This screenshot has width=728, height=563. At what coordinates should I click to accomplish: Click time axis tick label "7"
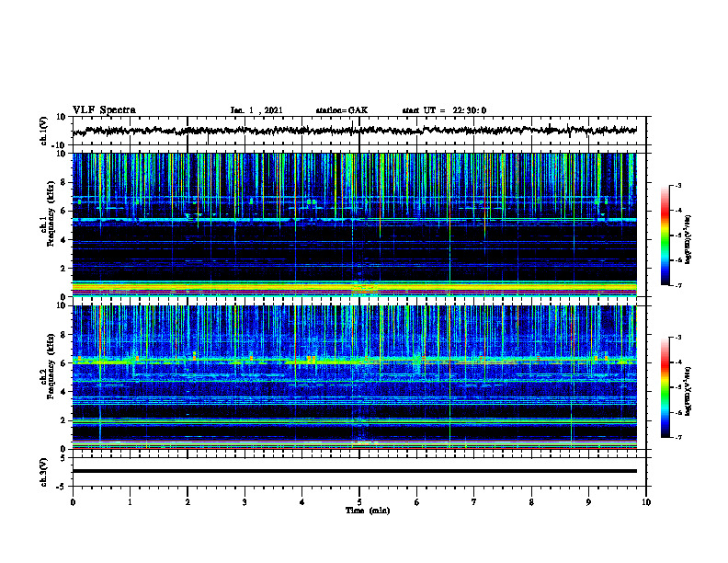click(x=474, y=502)
